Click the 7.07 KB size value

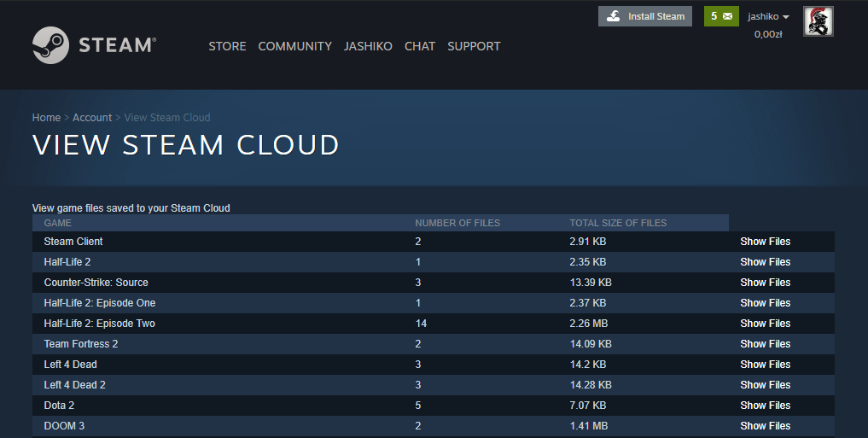point(587,406)
